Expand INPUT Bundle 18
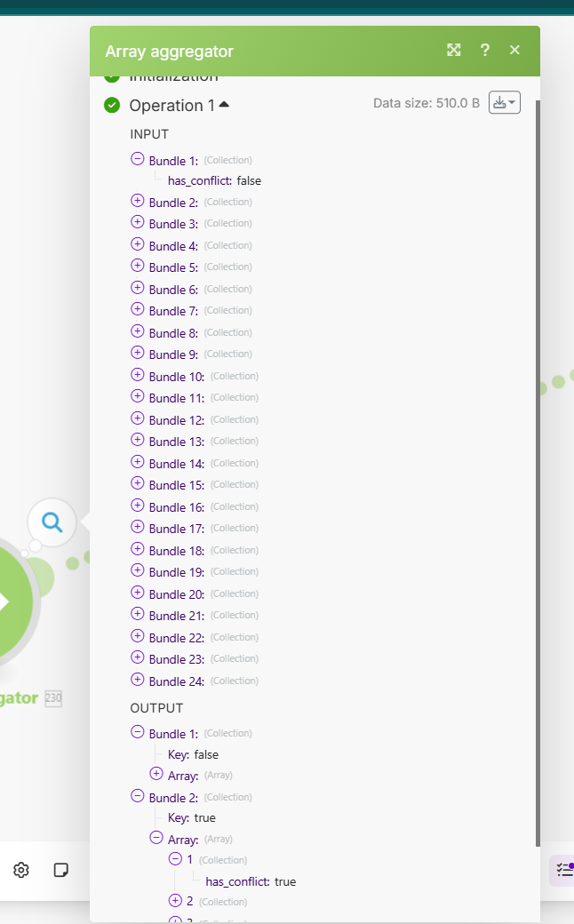Image resolution: width=574 pixels, height=924 pixels. point(138,549)
